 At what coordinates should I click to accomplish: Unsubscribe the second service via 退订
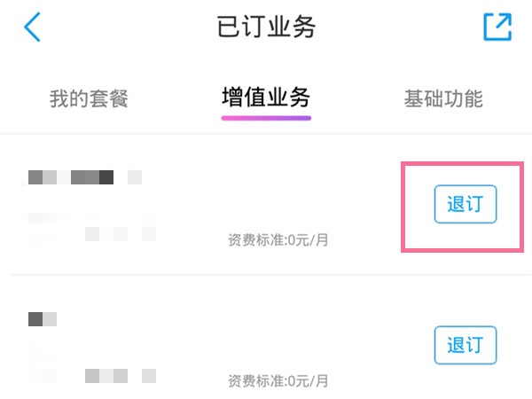[465, 345]
